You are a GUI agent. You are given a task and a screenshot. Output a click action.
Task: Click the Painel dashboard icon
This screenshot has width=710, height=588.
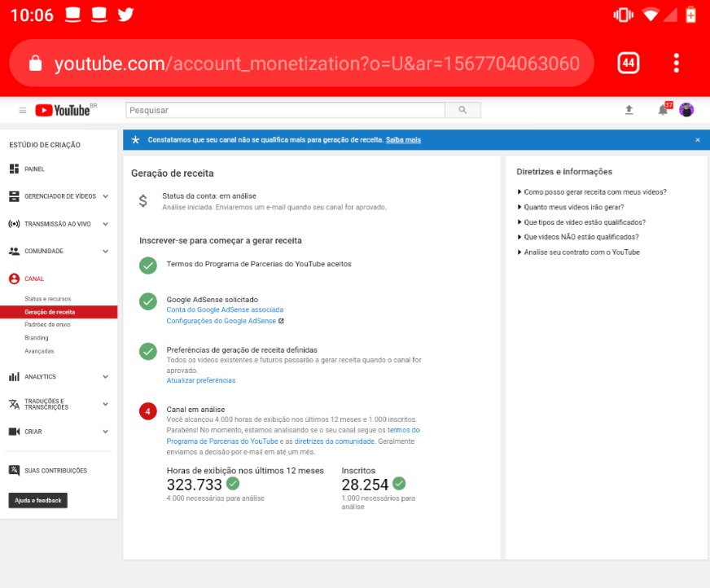tap(14, 169)
